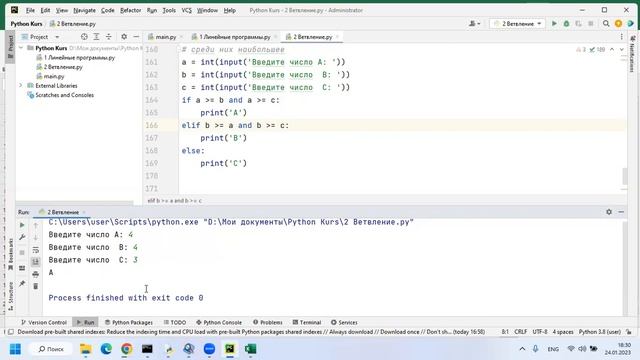
Task: Clear all Run console output with trash icon
Action: click(x=36, y=286)
